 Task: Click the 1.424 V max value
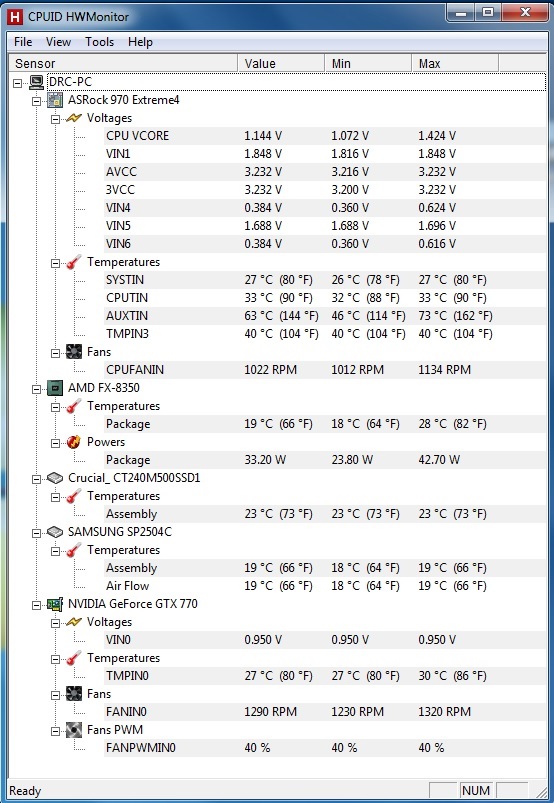[x=437, y=136]
